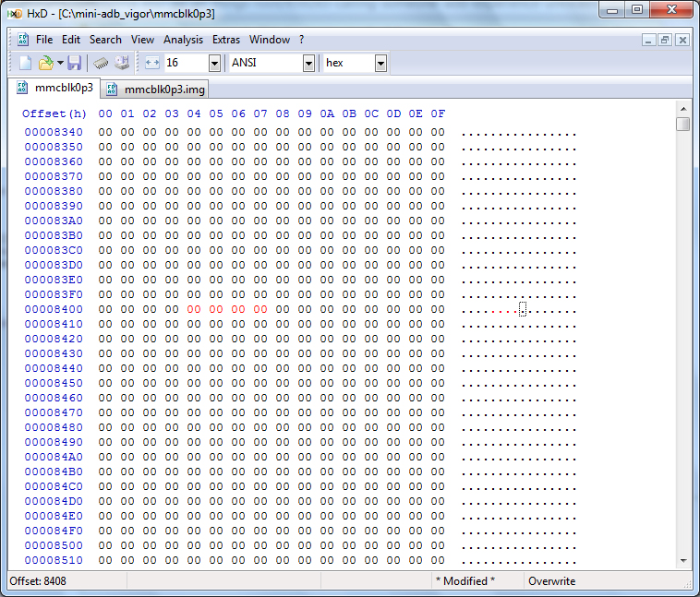Expand the ANSI charset dropdown
Image resolution: width=700 pixels, height=597 pixels.
click(x=308, y=63)
